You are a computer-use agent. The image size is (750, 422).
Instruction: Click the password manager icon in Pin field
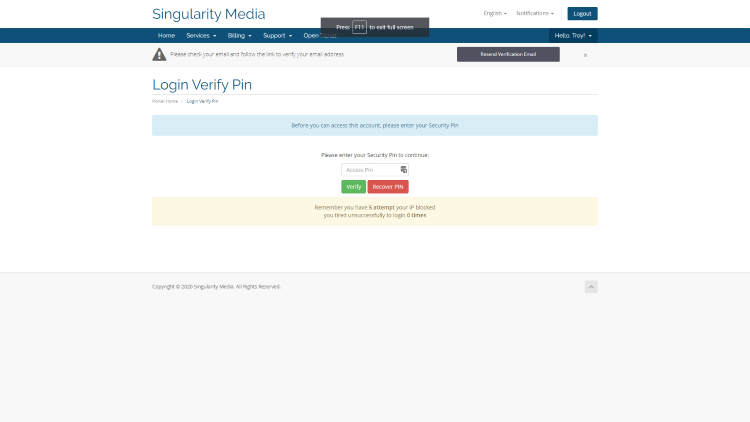404,170
